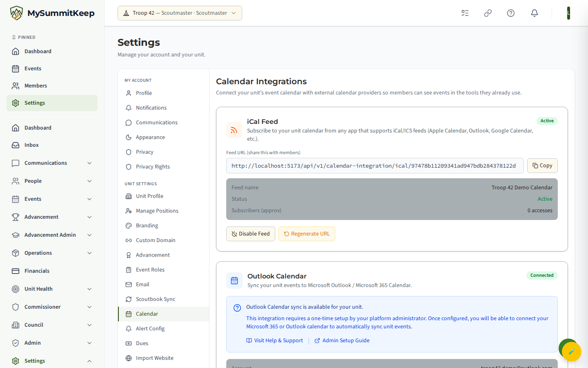Open the second Dashboard sidebar item
Viewport: 588px width, 368px height.
(x=52, y=128)
